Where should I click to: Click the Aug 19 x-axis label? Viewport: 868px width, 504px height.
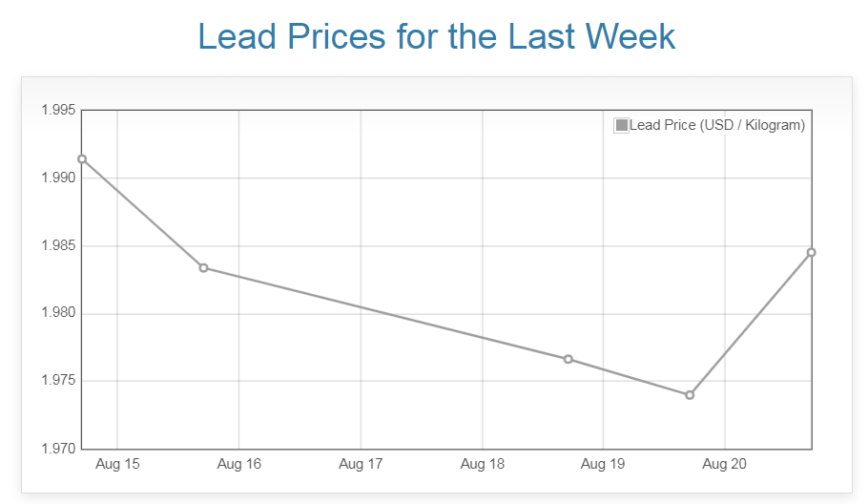click(604, 465)
